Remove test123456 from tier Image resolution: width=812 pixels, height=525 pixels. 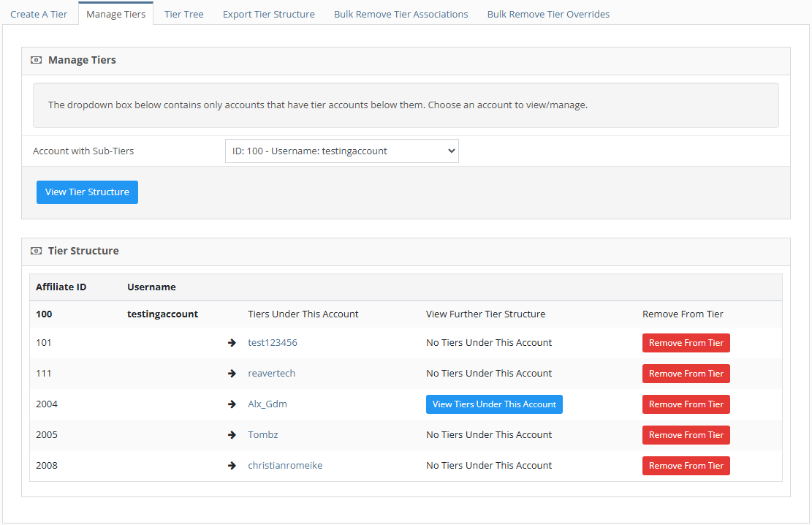(686, 343)
